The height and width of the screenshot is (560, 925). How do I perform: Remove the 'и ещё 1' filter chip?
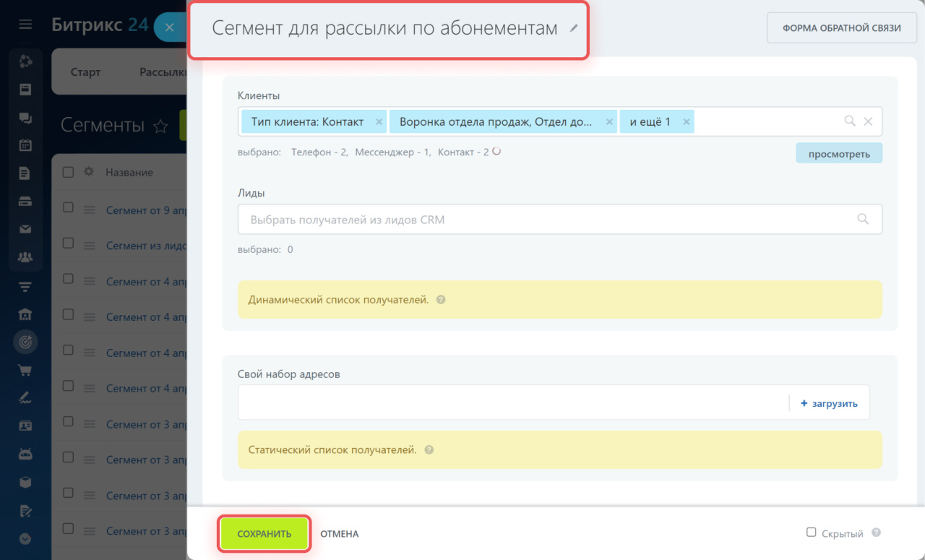[x=687, y=122]
